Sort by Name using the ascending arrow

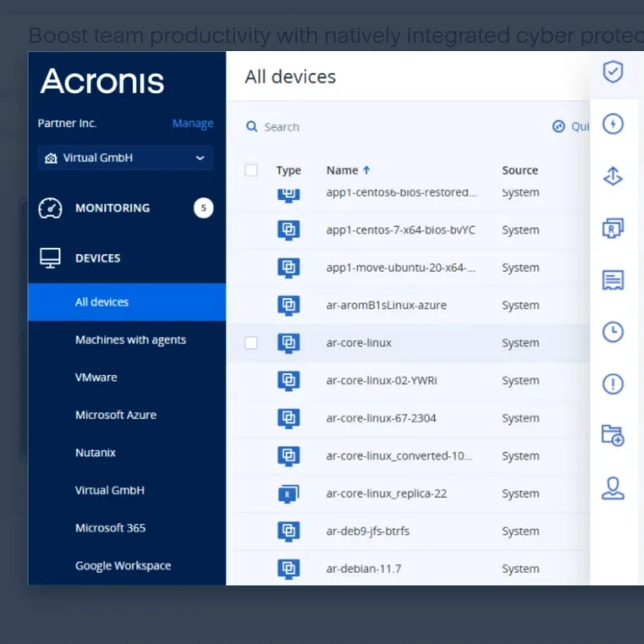(367, 170)
